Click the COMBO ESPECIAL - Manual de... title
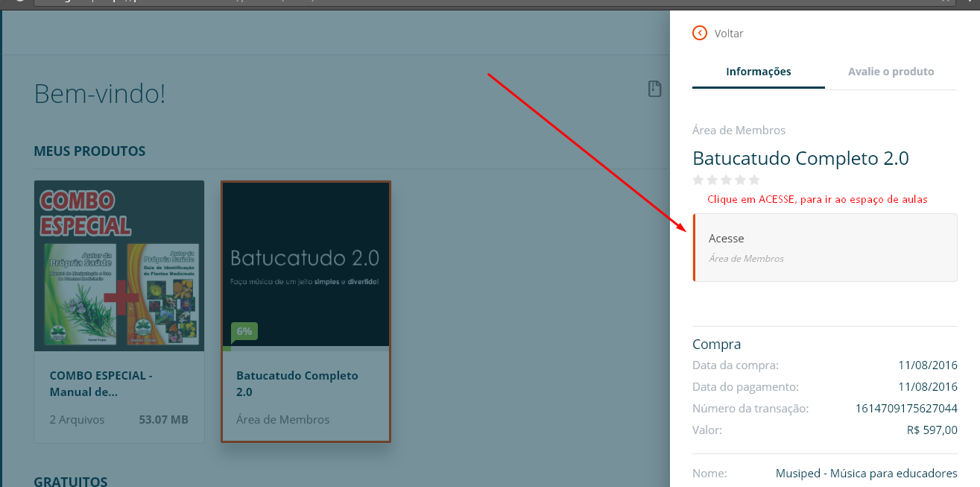Screen dimensions: 980x487 101,383
